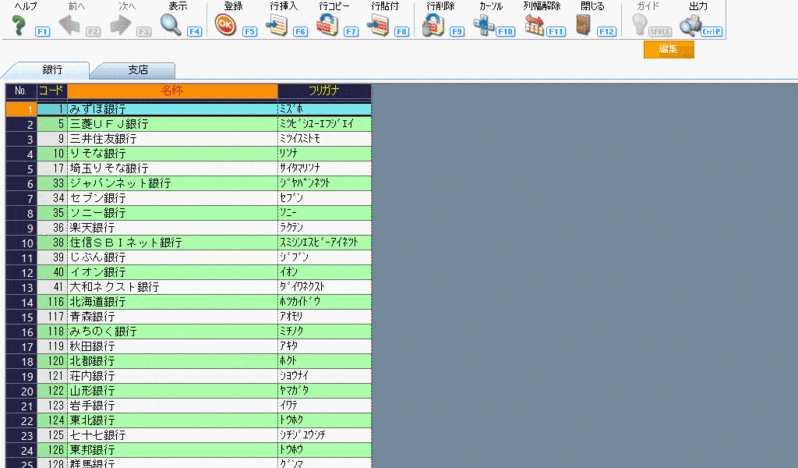Click the ラクテン furigana cell

pyautogui.click(x=325, y=227)
